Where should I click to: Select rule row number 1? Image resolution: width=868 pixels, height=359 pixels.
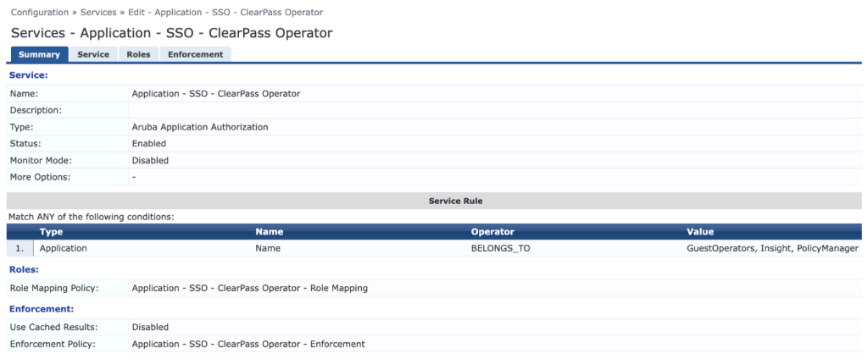click(20, 249)
